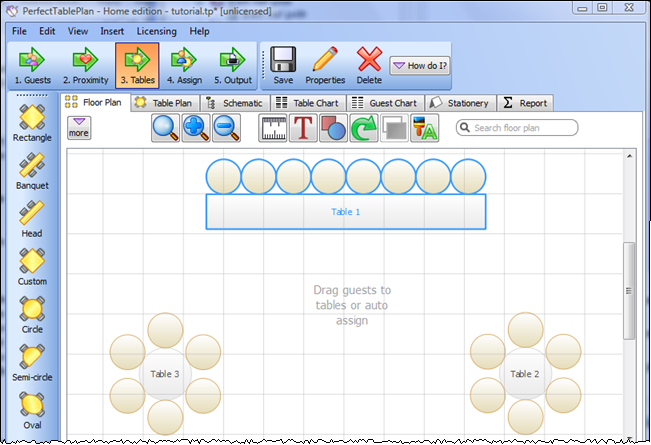Viewport: 651px width, 445px height.
Task: Click the Search floor plan field
Action: [517, 127]
